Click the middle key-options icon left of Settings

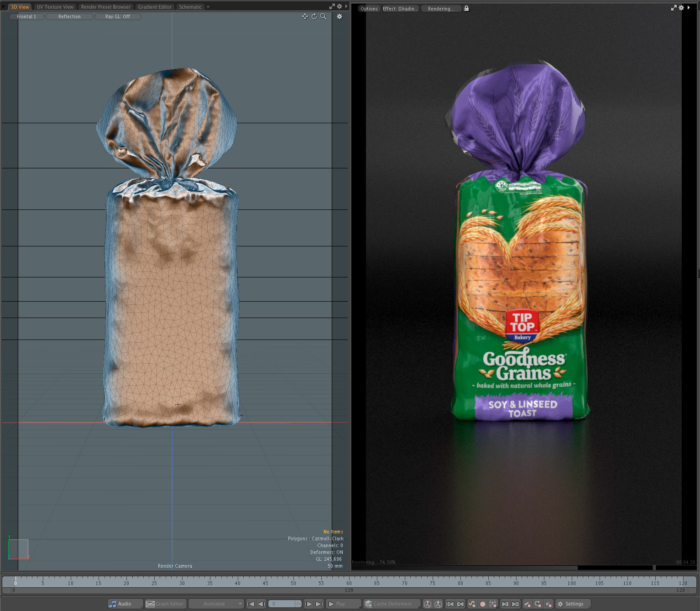538,604
